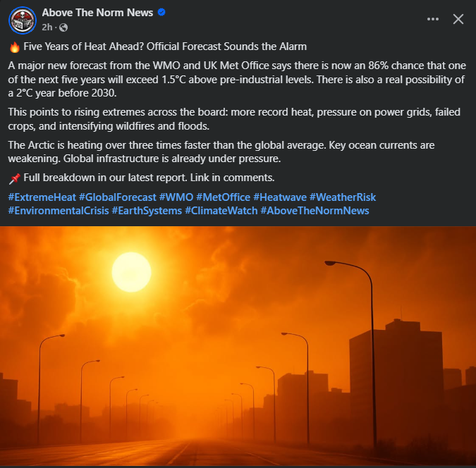Click the verified badge next to page name

(x=161, y=13)
